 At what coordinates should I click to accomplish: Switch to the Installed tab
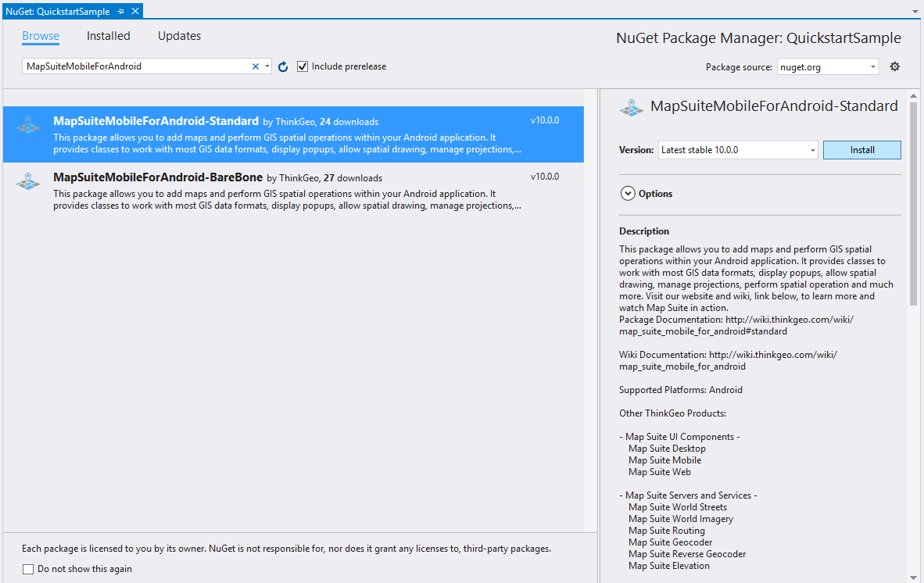[109, 36]
